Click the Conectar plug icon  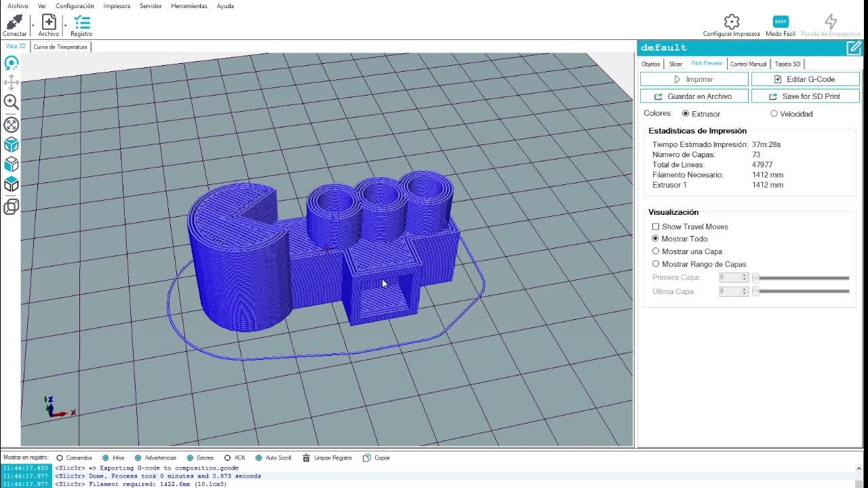coord(14,22)
